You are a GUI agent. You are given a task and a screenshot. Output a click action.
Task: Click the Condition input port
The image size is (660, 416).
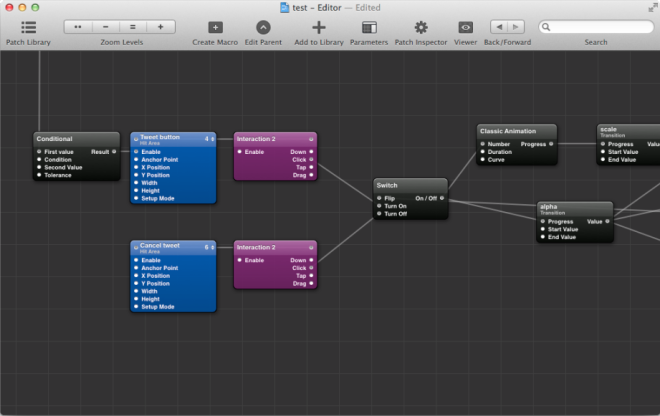(x=39, y=160)
